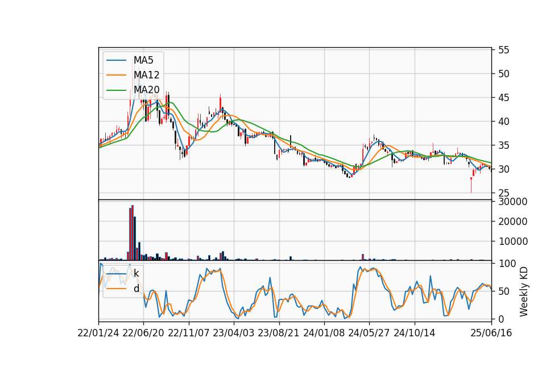The width and height of the screenshot is (546, 392).
Task: Click the MA12 legend label
Action: [x=146, y=75]
